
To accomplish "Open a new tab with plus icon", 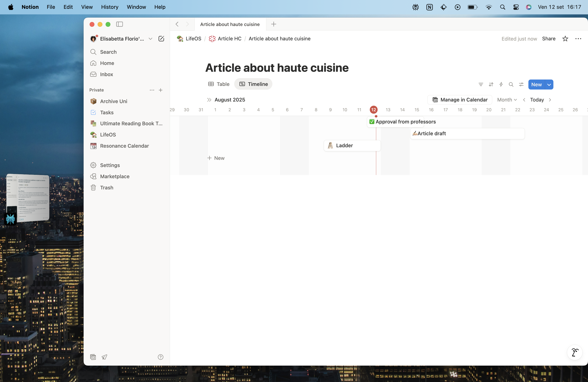I will (273, 24).
